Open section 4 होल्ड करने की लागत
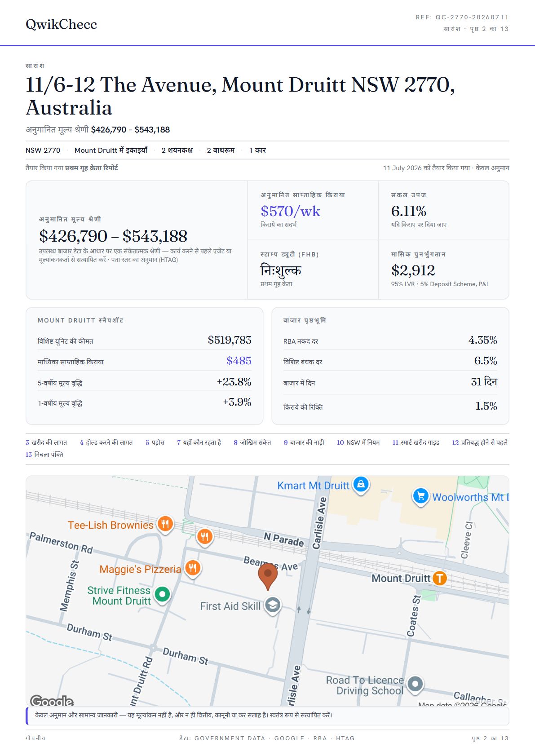The width and height of the screenshot is (535, 756). click(106, 442)
